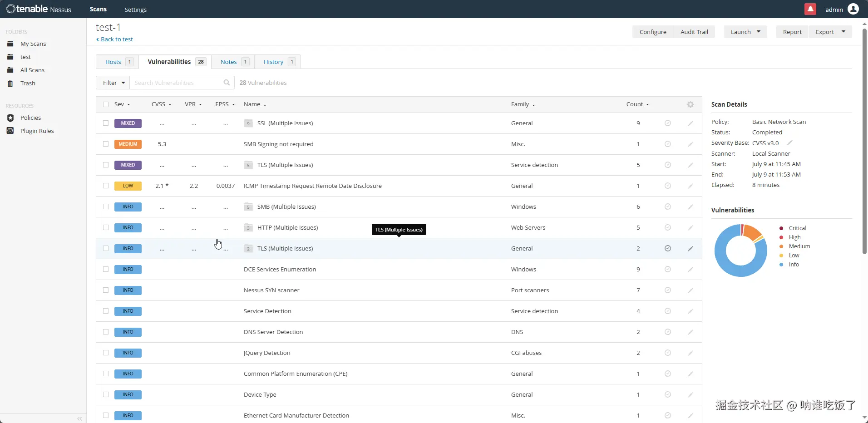Viewport: 868px width, 423px height.
Task: Toggle the select-all checkbox in table header
Action: 106,104
